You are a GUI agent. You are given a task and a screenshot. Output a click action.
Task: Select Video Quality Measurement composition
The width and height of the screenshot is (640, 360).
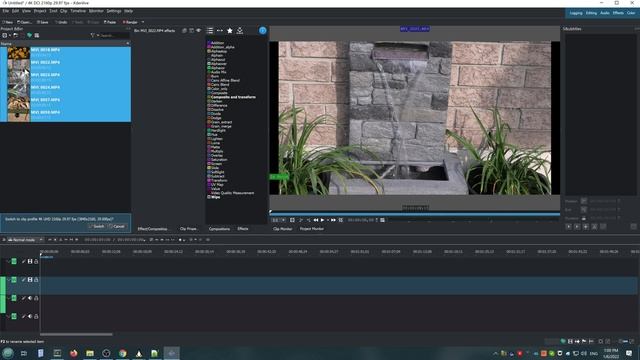(232, 193)
